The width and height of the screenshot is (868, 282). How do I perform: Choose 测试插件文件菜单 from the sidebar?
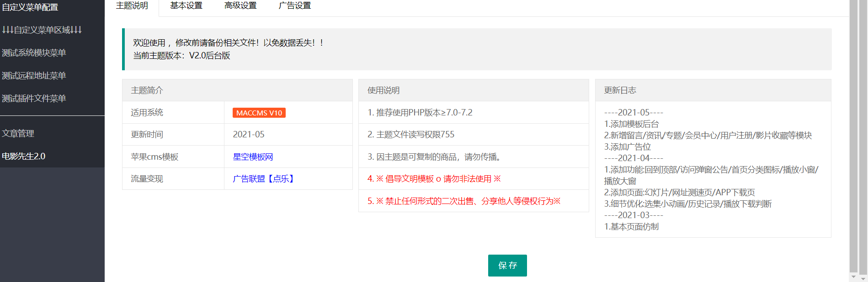(34, 99)
